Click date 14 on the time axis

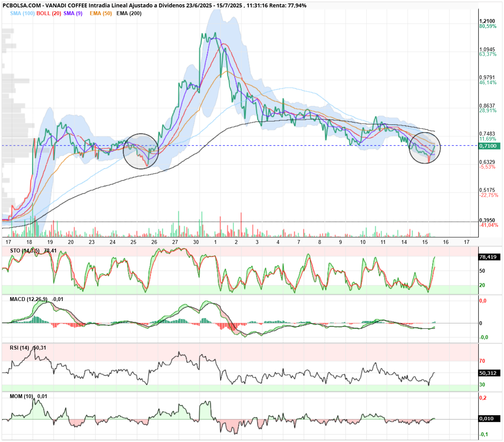click(404, 242)
